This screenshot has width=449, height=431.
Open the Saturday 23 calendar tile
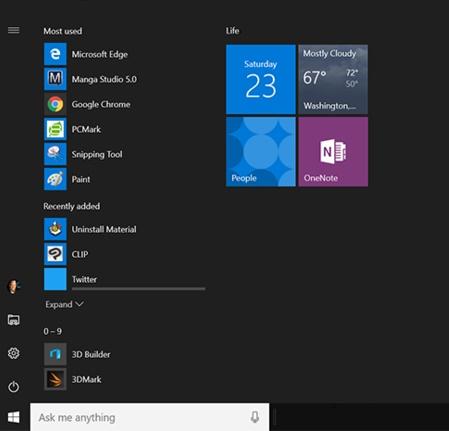[x=261, y=79]
